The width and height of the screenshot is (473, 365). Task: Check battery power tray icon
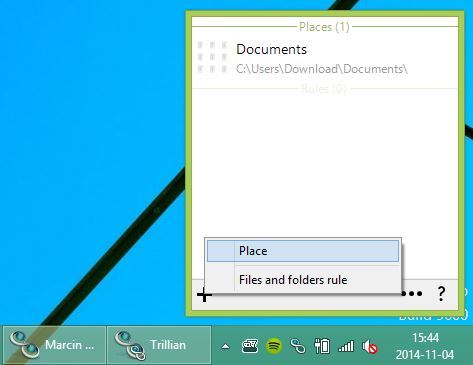coord(322,346)
